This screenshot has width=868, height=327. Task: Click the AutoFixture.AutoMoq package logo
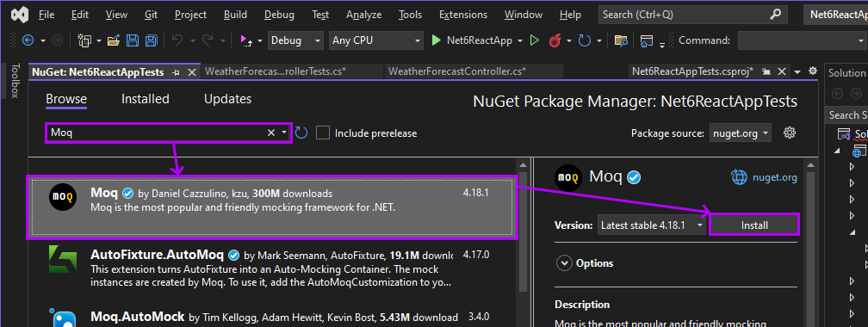pos(63,259)
